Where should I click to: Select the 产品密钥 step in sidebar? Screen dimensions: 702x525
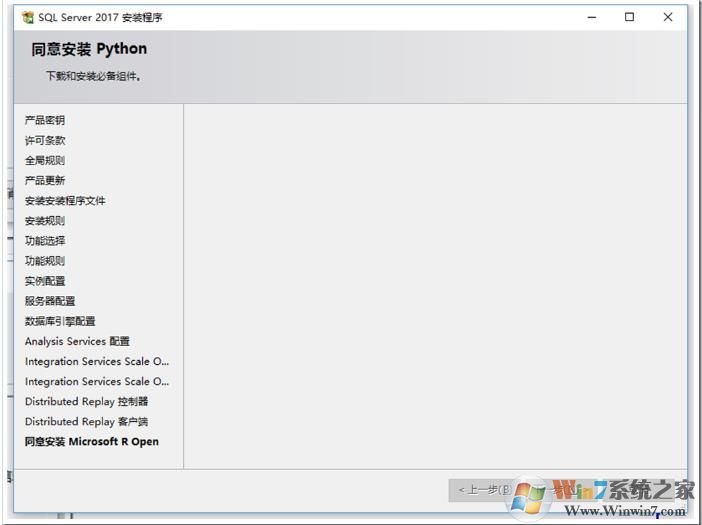tap(45, 120)
